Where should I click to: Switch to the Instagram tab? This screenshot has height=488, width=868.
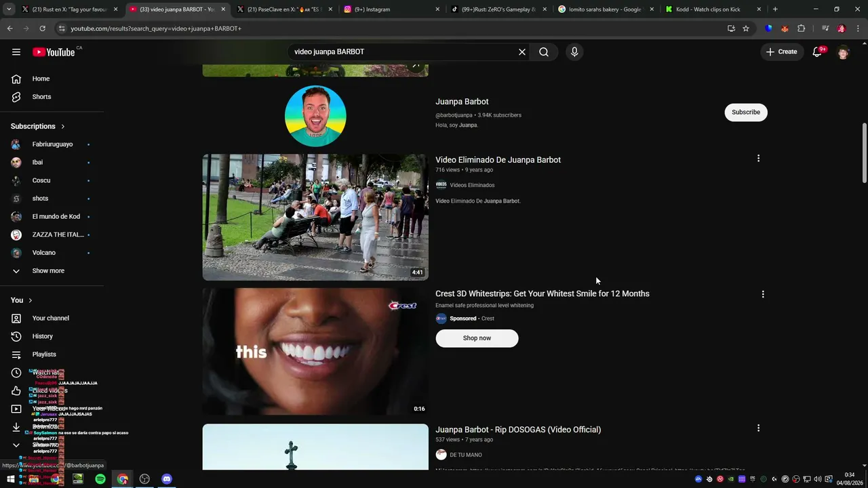[391, 9]
